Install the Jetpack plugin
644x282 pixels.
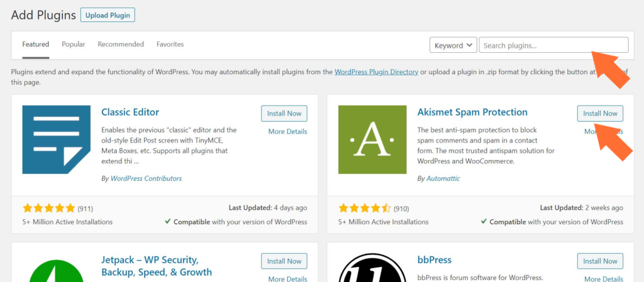(284, 261)
